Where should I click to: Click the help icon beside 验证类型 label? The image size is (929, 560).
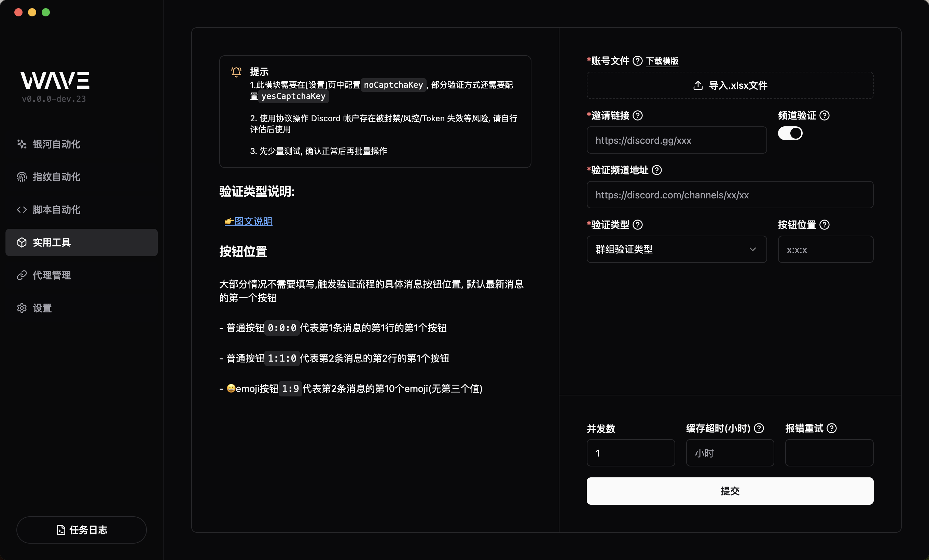(637, 225)
